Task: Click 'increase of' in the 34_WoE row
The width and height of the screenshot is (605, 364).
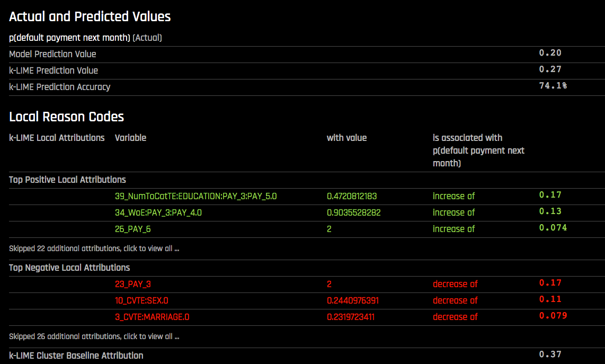Action: click(x=453, y=212)
